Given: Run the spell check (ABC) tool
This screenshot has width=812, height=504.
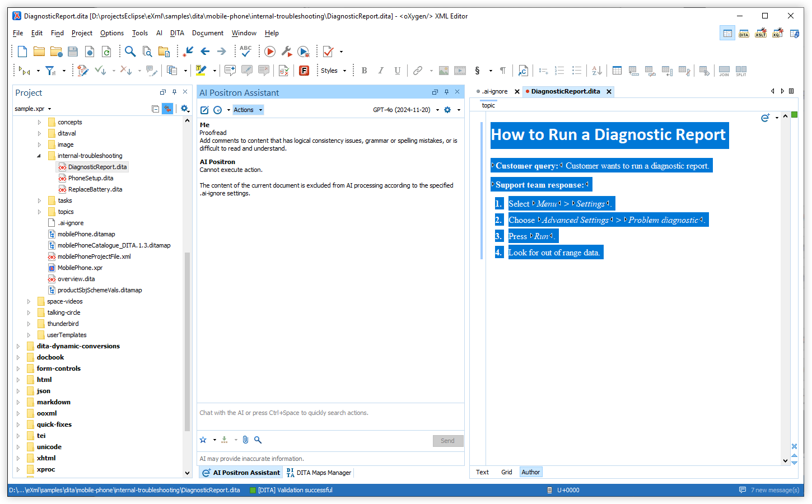Looking at the screenshot, I should [x=245, y=52].
